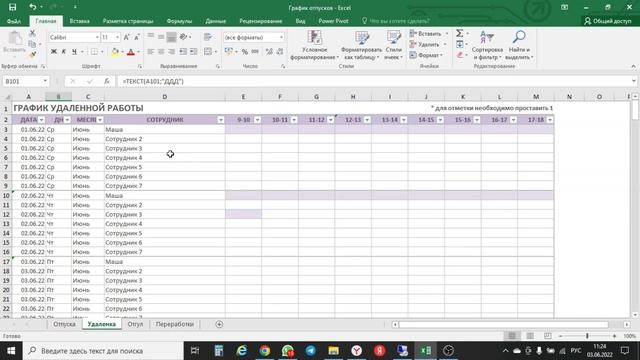Click the Merge and Center icon
Image resolution: width=640 pixels, height=360 pixels.
[208, 52]
